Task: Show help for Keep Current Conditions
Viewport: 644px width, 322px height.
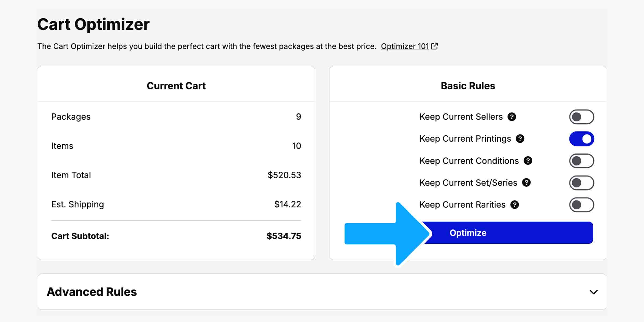Action: coord(528,161)
